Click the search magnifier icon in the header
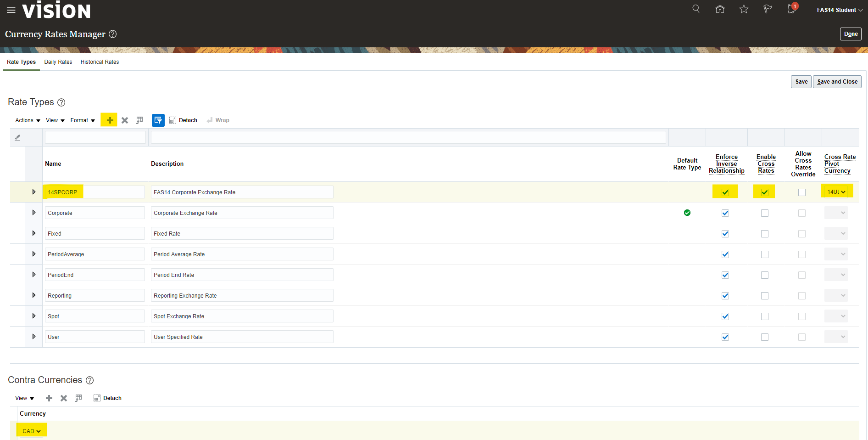This screenshot has width=868, height=440. 696,9
